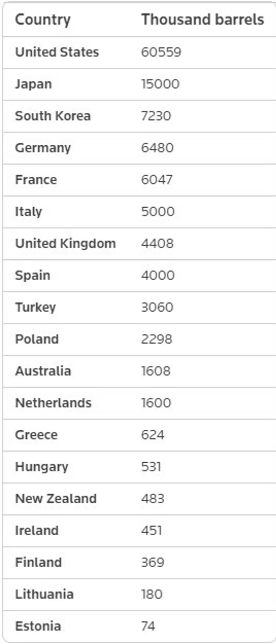Click the New Zealand cell
This screenshot has height=644, width=276.
[56, 499]
